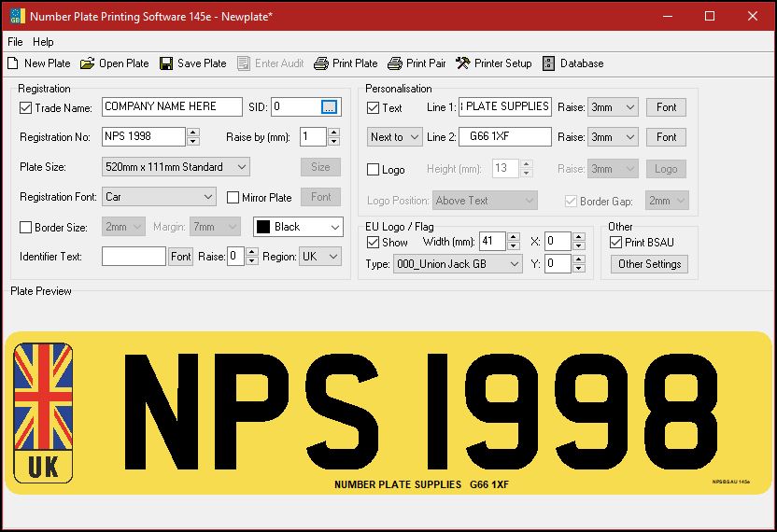This screenshot has width=777, height=532.
Task: Open the Help menu
Action: pos(43,42)
